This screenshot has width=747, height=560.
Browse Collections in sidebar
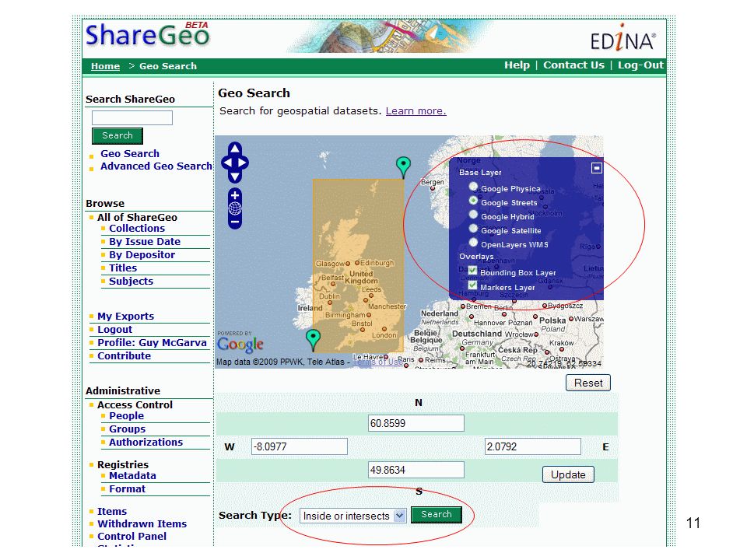click(137, 229)
